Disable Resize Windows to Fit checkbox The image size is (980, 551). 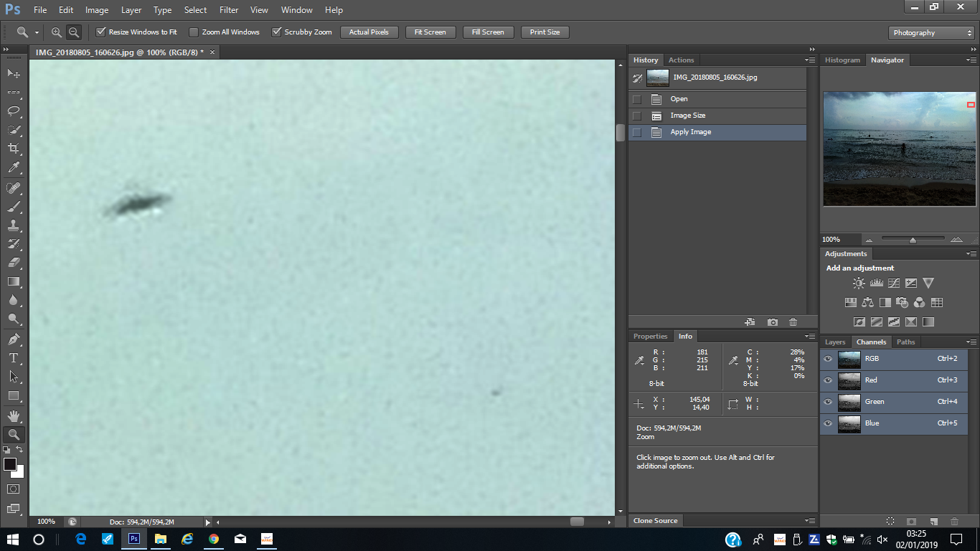click(x=101, y=32)
